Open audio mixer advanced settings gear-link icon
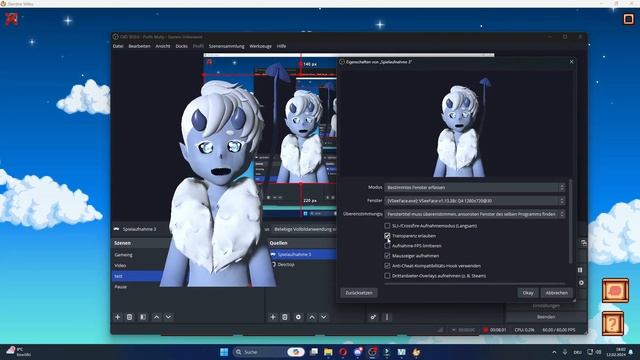Screen dimensions: 640x360 point(373,317)
